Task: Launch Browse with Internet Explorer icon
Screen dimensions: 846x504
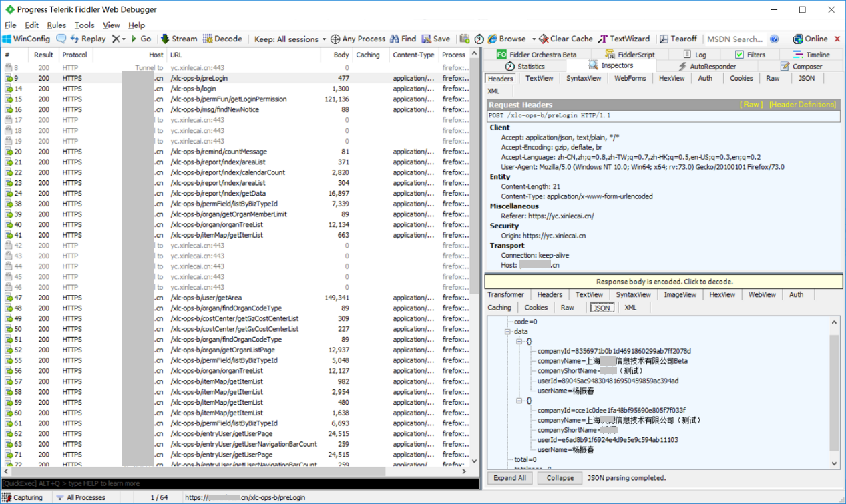Action: (x=493, y=39)
